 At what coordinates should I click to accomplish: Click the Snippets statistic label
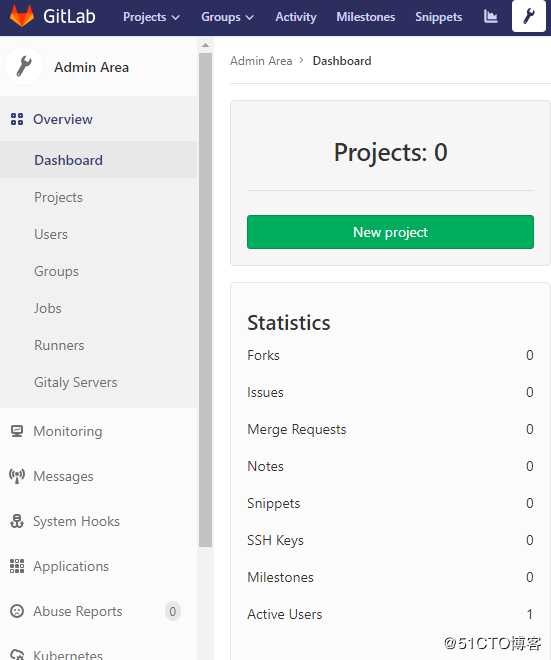point(274,503)
